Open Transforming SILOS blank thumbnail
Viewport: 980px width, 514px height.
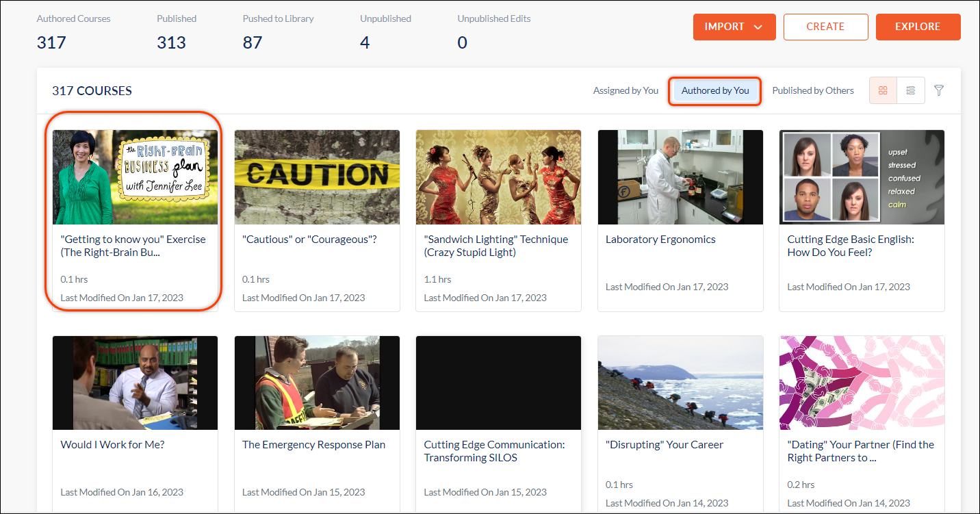(x=498, y=383)
